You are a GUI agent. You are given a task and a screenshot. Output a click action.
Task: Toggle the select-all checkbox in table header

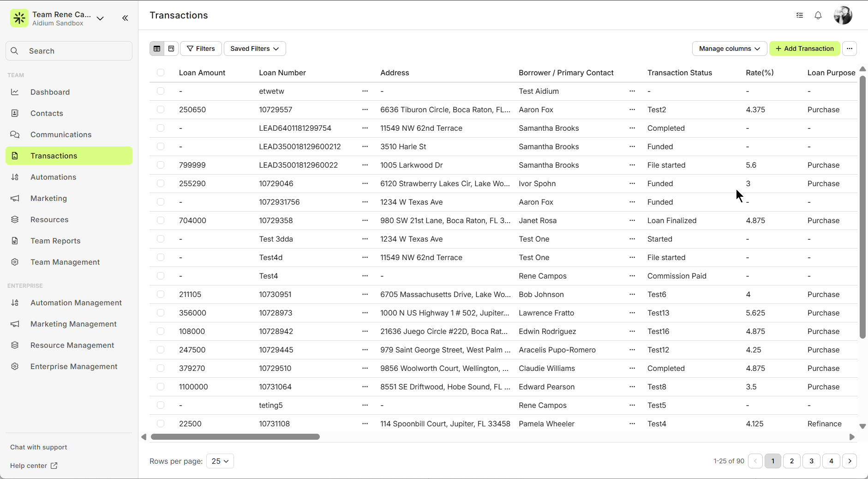pos(161,73)
